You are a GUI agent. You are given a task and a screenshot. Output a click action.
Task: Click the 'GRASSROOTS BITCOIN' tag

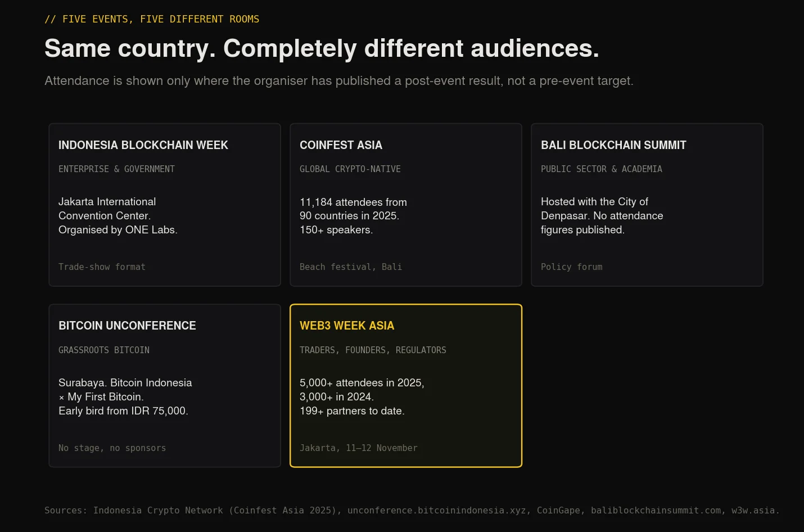[x=104, y=350]
